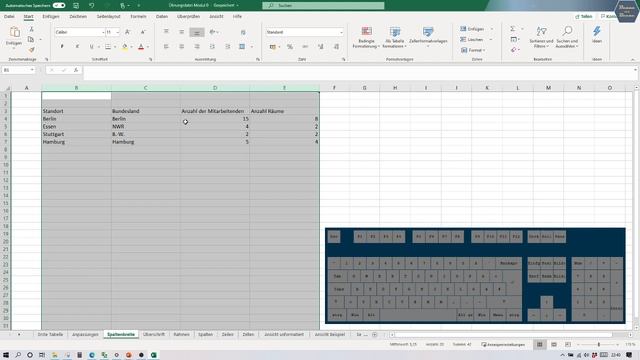The image size is (640, 360).
Task: Open the Anpassungen sheet tab
Action: click(85, 334)
